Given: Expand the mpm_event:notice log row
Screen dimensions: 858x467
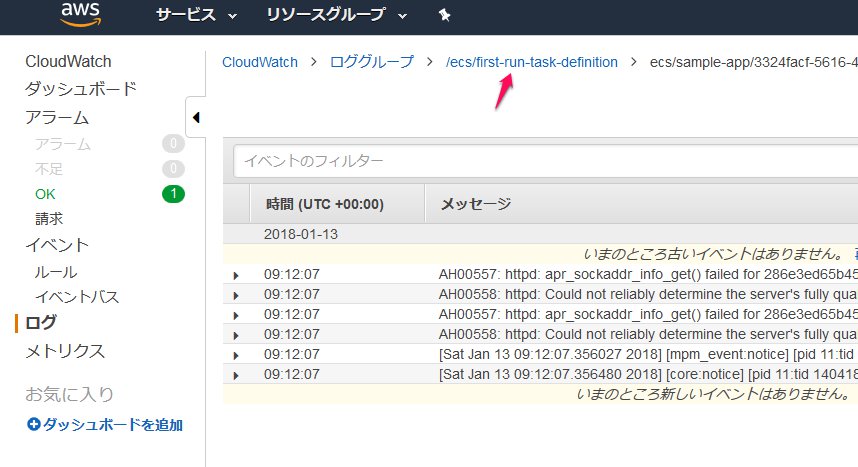Looking at the screenshot, I should [x=237, y=355].
